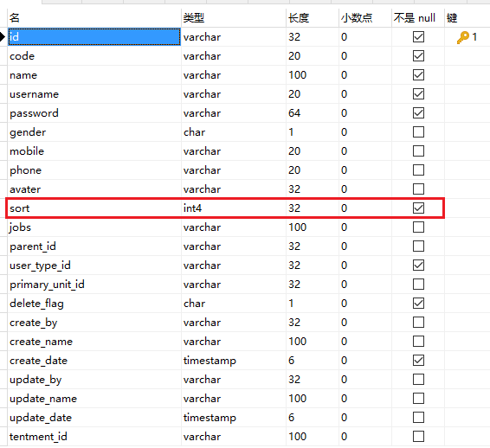The width and height of the screenshot is (490, 448).
Task: Enable not null for create_by field
Action: pyautogui.click(x=418, y=323)
